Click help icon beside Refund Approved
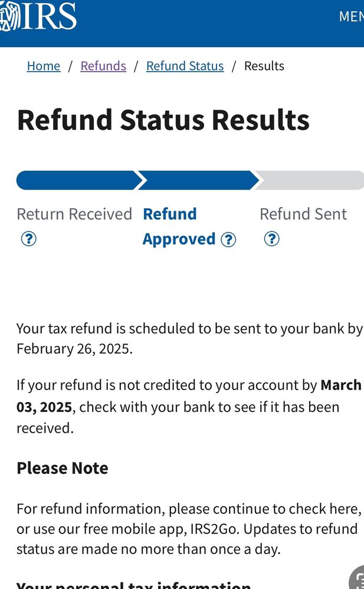The image size is (364, 589). [228, 240]
